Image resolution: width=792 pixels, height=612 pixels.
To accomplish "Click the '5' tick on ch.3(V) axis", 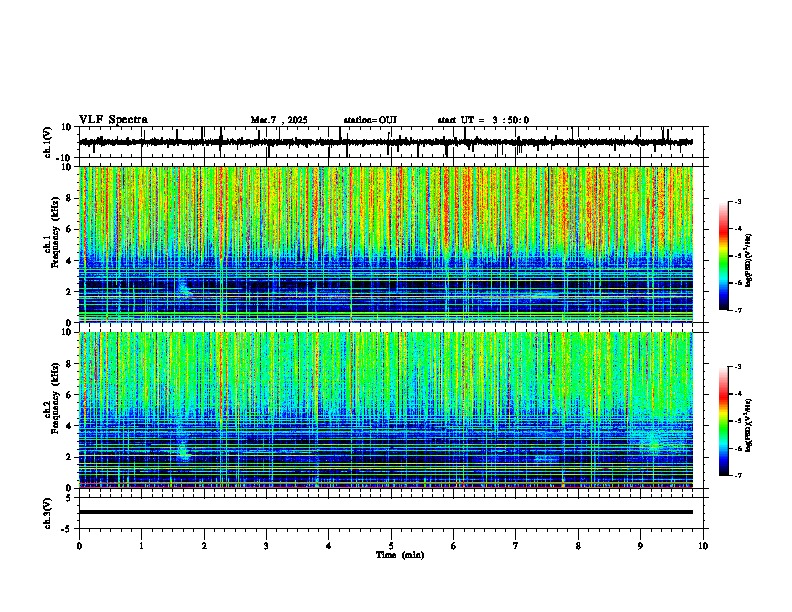I will point(70,498).
